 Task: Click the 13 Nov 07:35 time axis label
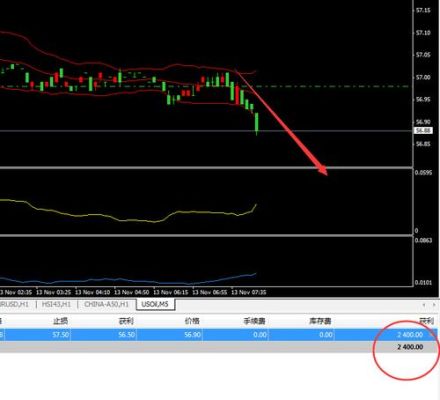pos(249,292)
